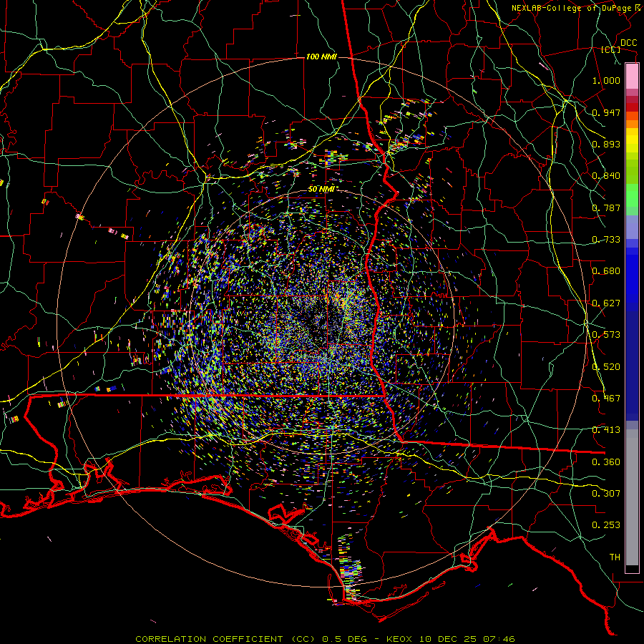
Task: Select the 0.573 scale value
Action: click(x=606, y=335)
